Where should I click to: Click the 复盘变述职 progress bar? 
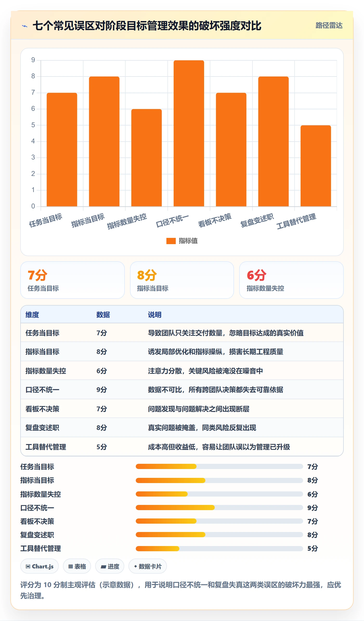(x=219, y=535)
